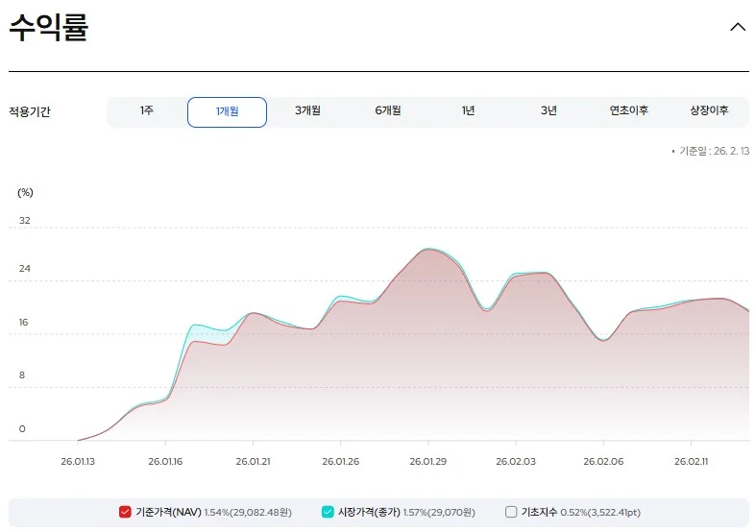Click the 26.02.03 x-axis date label
This screenshot has width=756, height=532.
coord(516,461)
